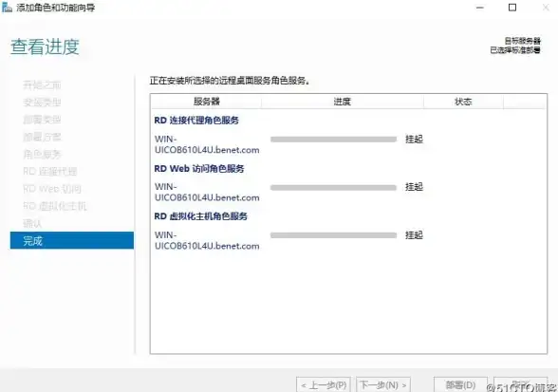Click progress bar for RD 虚拟化主机角色服务

click(333, 235)
